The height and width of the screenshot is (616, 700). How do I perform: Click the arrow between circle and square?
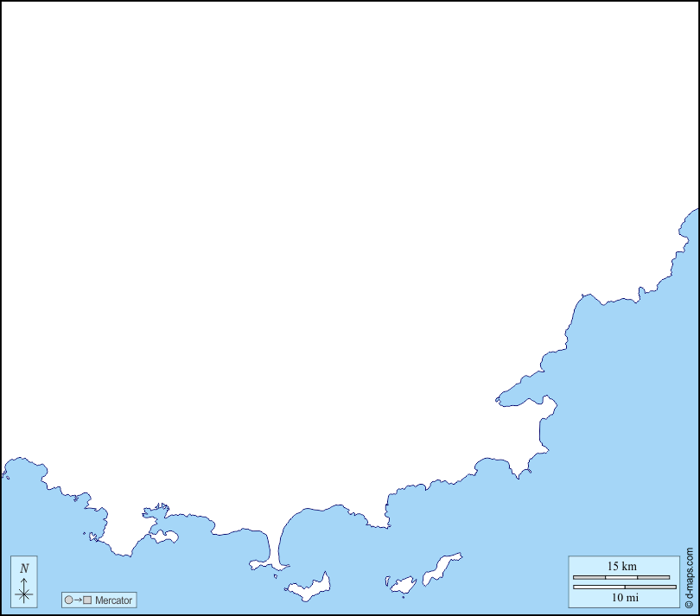coord(78,600)
